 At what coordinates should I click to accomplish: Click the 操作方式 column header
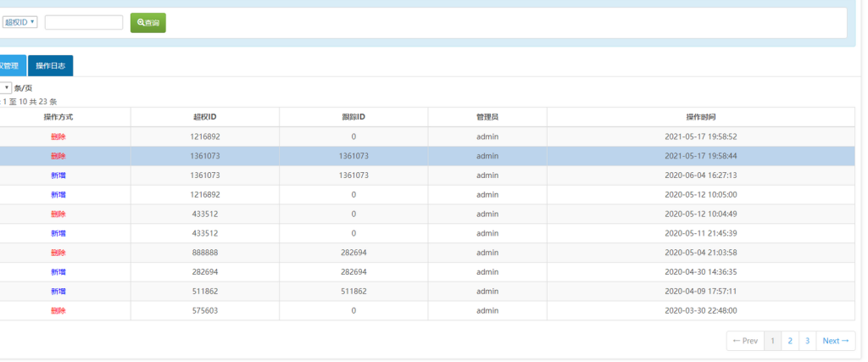coord(58,117)
